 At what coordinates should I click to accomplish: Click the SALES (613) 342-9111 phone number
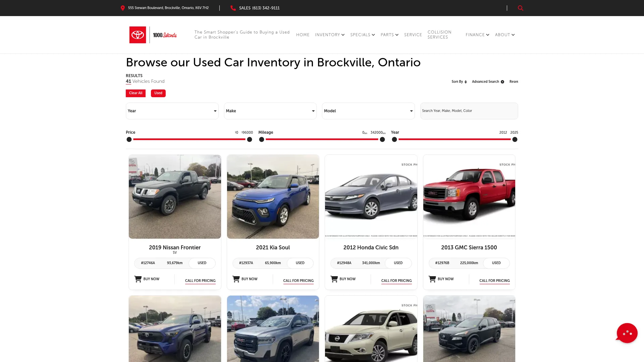point(259,8)
